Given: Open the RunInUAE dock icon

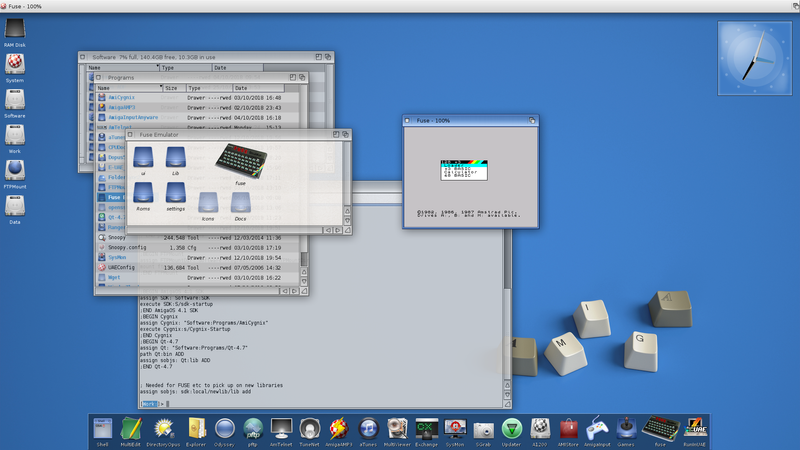Looking at the screenshot, I should [696, 428].
